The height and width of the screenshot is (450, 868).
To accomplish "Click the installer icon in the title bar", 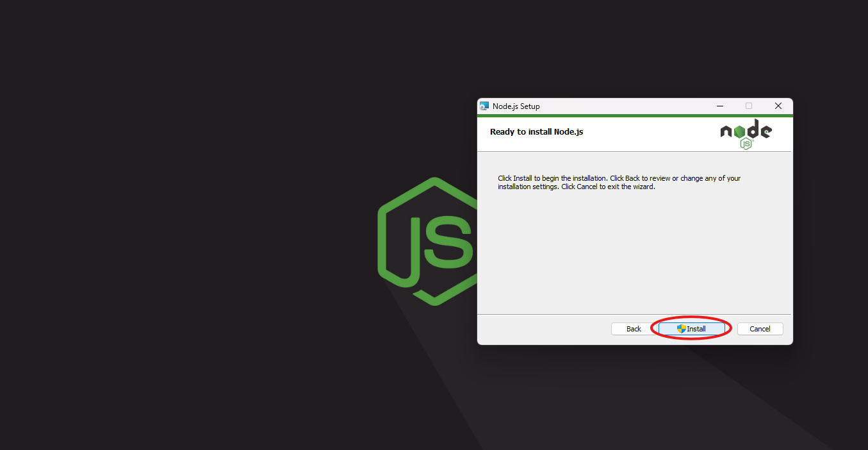I will pos(484,106).
